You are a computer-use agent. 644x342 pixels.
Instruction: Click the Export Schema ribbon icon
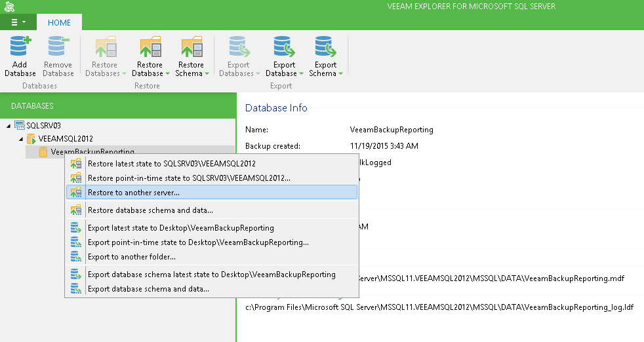point(326,46)
